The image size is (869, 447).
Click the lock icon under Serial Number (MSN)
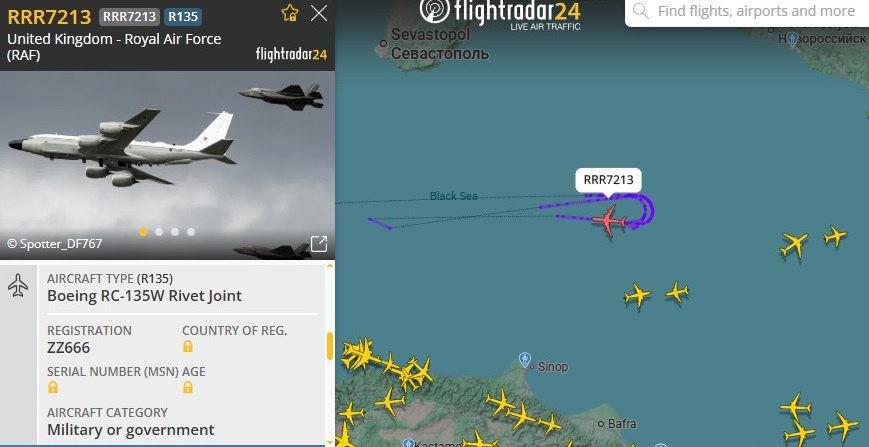[53, 387]
